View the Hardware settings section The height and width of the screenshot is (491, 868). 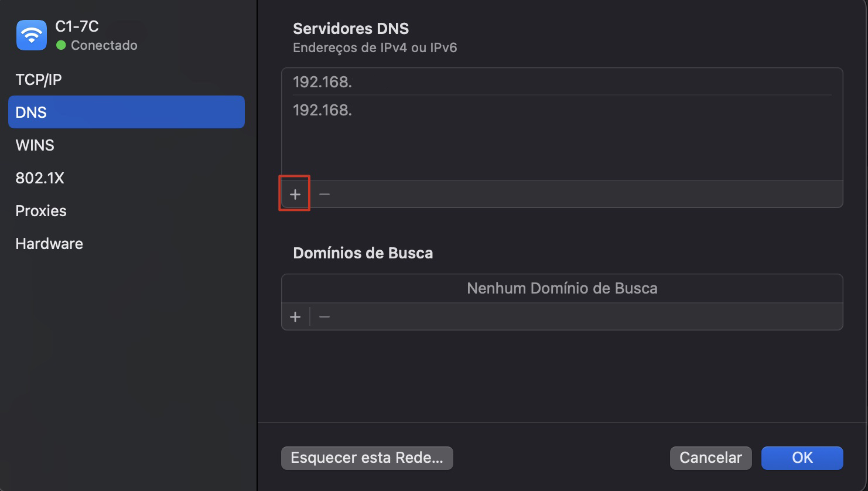click(x=49, y=243)
